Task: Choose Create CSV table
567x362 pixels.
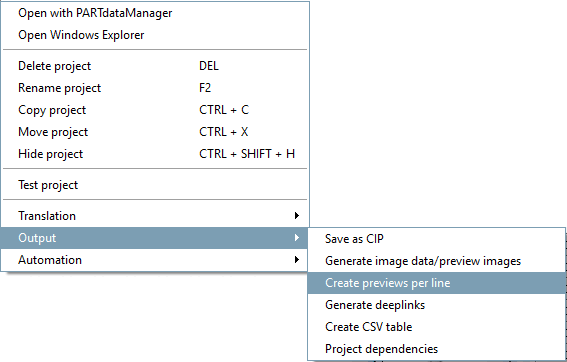Action: 436,327
